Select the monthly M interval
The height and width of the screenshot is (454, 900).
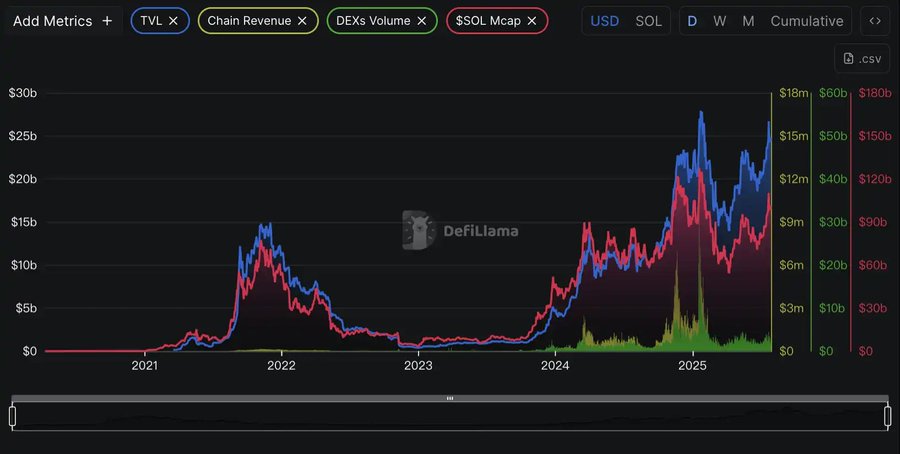click(x=748, y=21)
